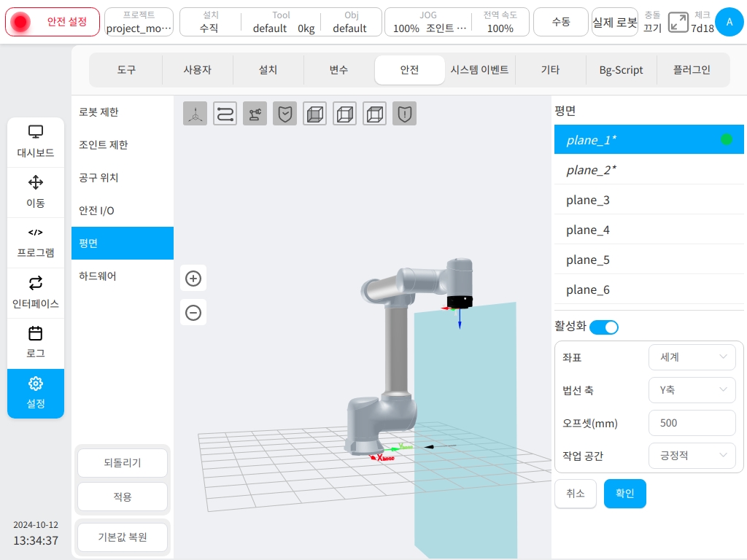Select the top view cube icon

coord(375,113)
